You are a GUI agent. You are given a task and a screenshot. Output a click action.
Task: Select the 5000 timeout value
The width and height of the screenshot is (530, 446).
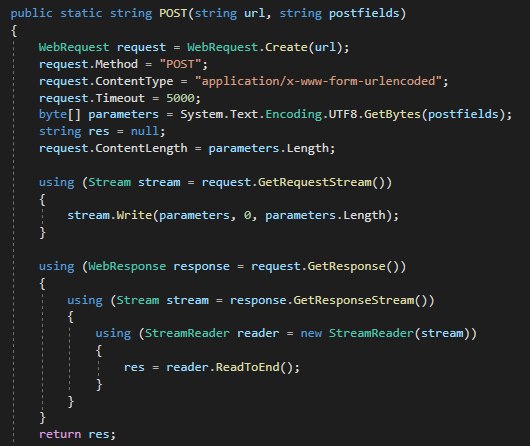[x=180, y=98]
